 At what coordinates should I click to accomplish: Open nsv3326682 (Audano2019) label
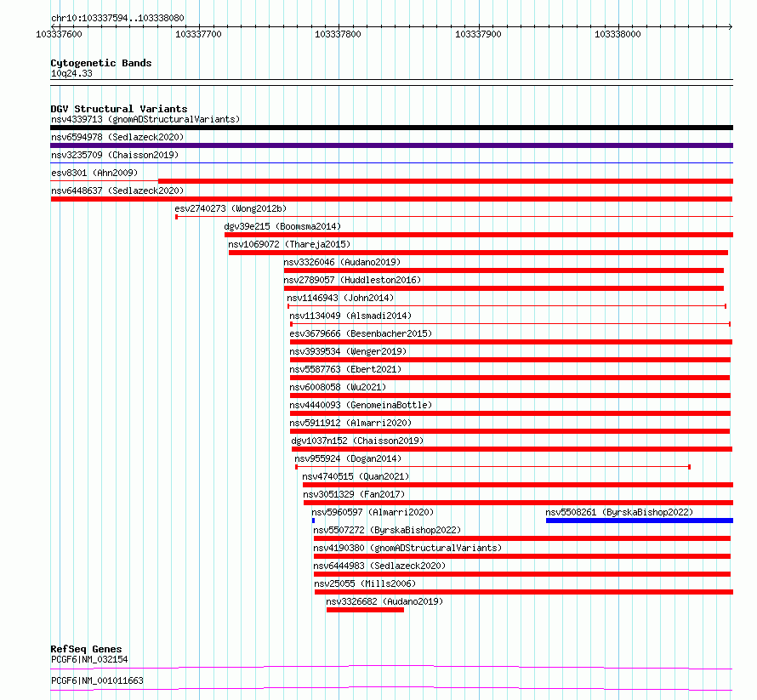click(384, 601)
